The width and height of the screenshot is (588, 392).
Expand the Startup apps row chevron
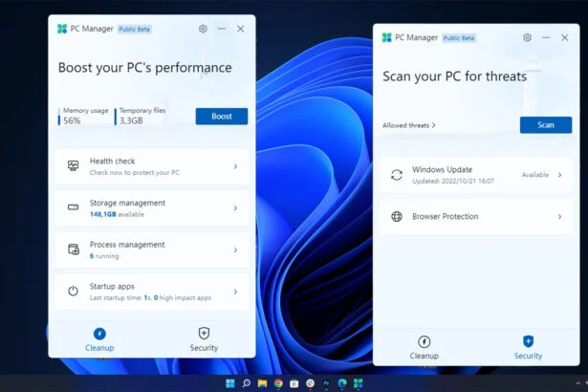click(x=235, y=292)
